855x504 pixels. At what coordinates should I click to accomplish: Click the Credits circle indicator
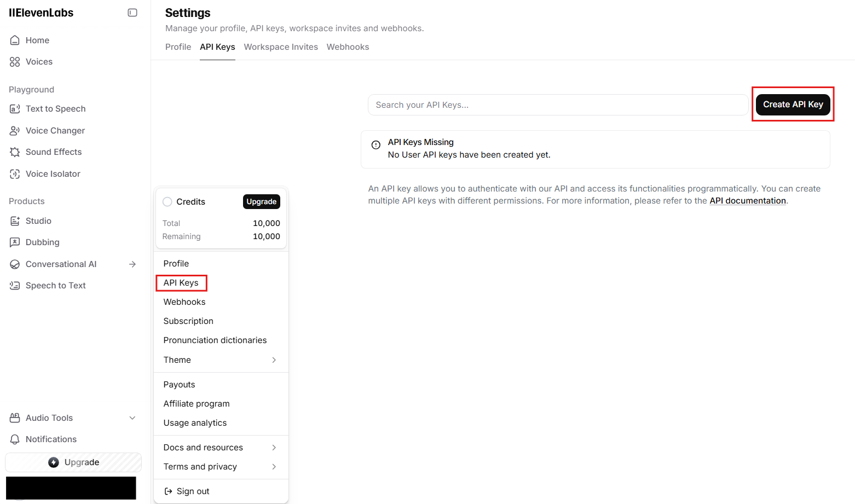point(167,202)
